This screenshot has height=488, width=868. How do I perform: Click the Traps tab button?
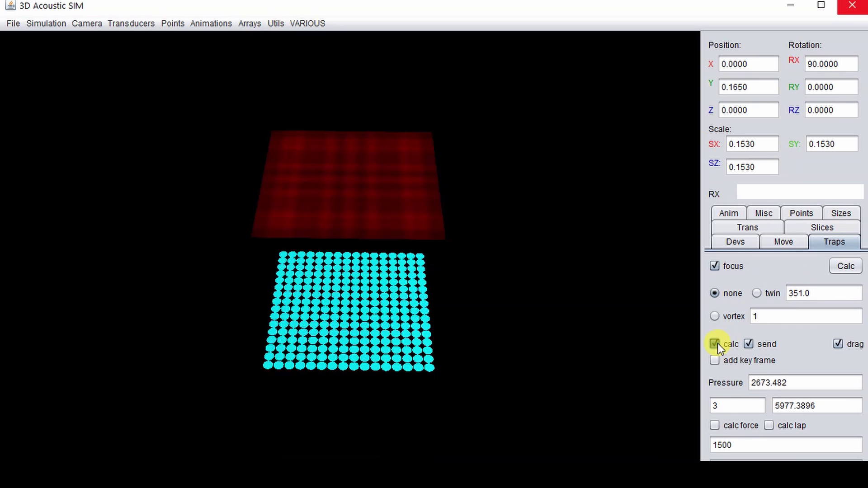point(834,242)
